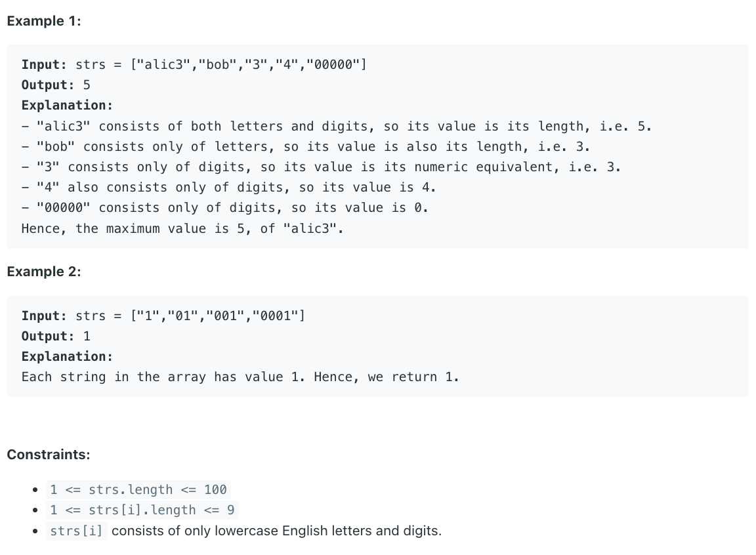Screen dimensions: 756x555
Task: Click the "Example 2:" heading
Action: 44,272
